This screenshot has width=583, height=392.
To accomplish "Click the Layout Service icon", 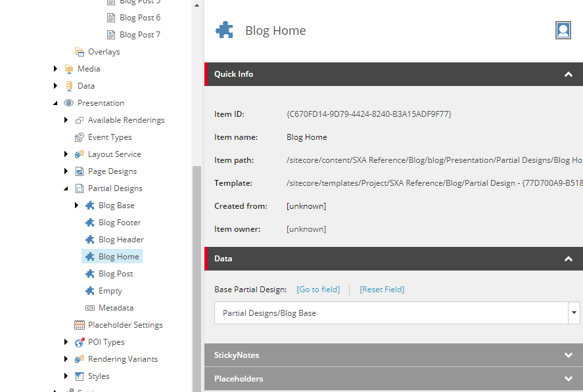I will (x=79, y=154).
